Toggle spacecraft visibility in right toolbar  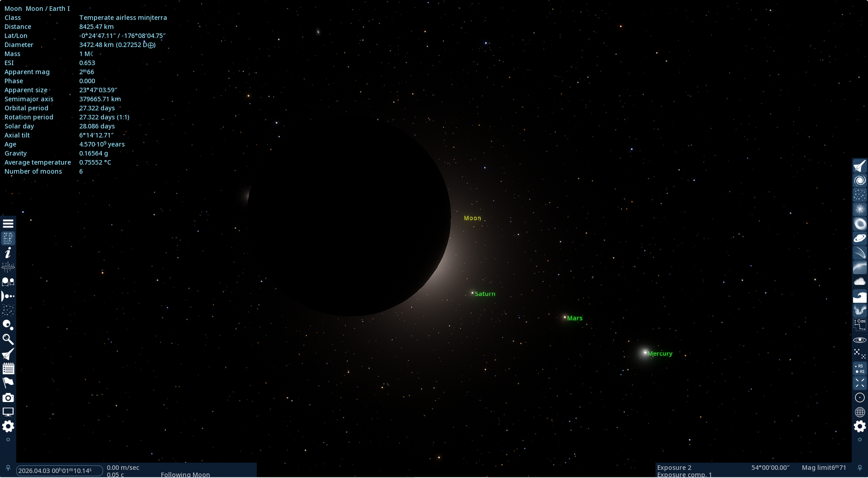(860, 166)
